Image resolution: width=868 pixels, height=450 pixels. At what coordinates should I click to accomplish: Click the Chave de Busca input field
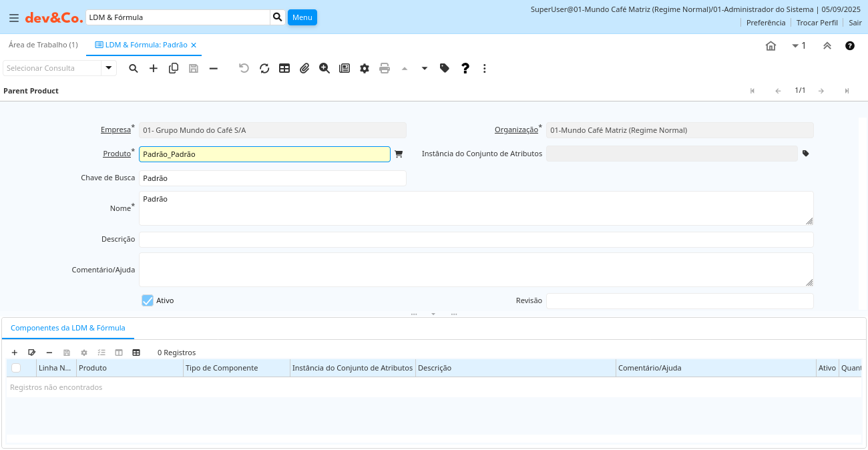(x=272, y=178)
